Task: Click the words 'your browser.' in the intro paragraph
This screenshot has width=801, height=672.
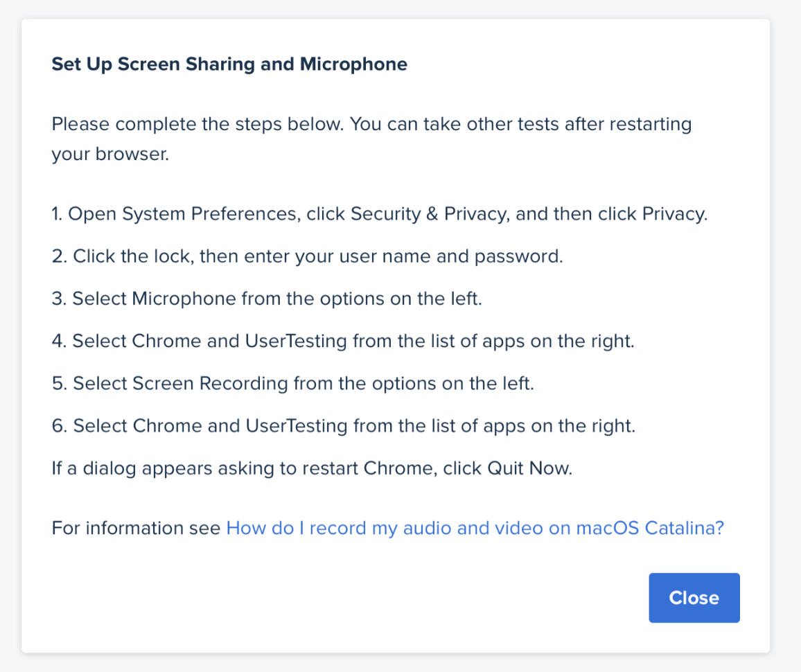Action: 110,154
